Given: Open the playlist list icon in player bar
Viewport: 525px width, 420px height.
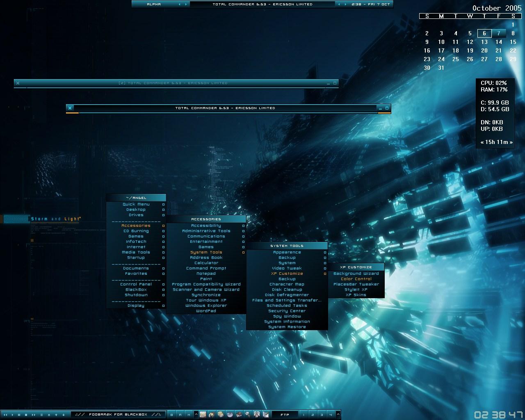Looking at the screenshot, I should (x=41, y=415).
